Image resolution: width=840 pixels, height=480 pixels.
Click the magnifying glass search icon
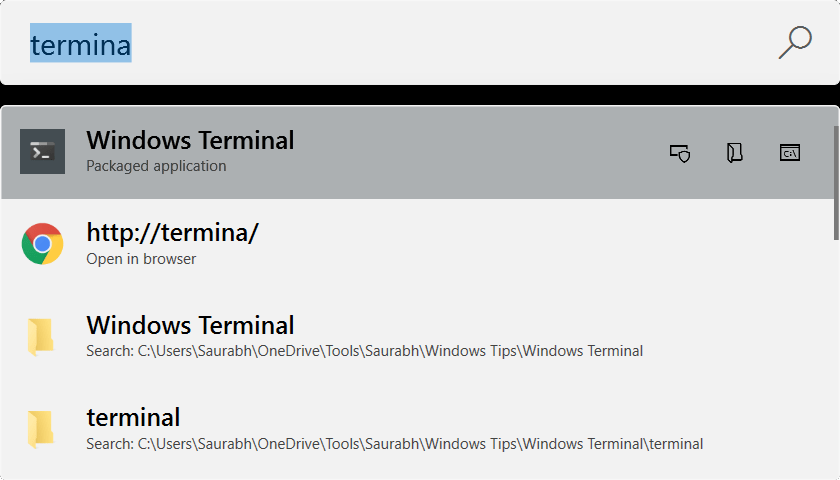(795, 42)
